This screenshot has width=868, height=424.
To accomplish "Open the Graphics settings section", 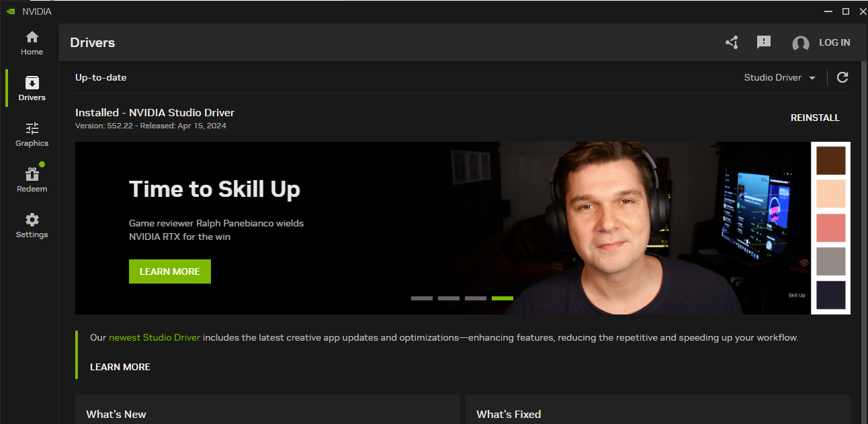I will pos(32,134).
